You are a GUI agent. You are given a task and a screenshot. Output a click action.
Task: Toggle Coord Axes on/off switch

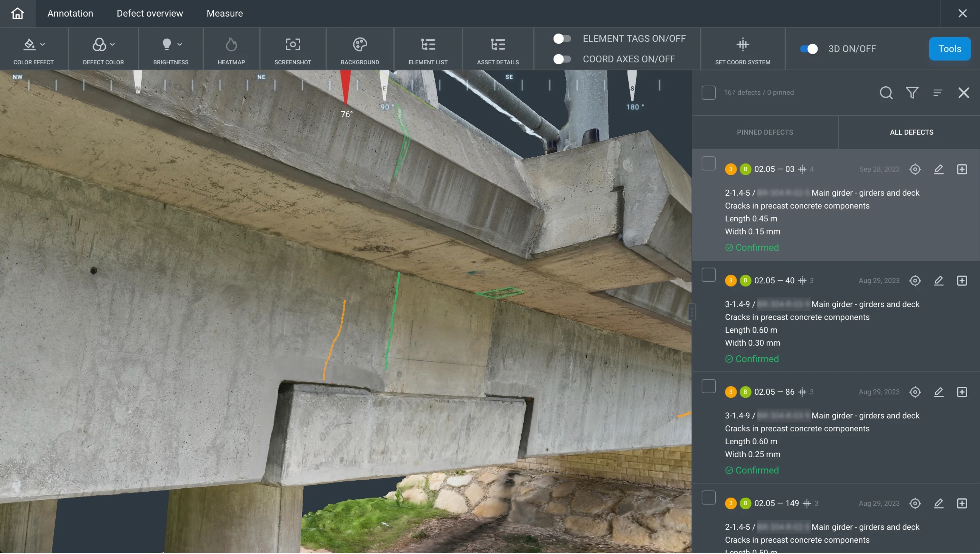[x=562, y=59]
